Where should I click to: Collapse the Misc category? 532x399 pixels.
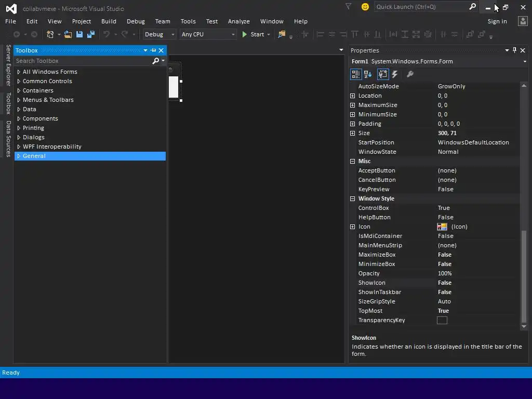[x=353, y=161]
